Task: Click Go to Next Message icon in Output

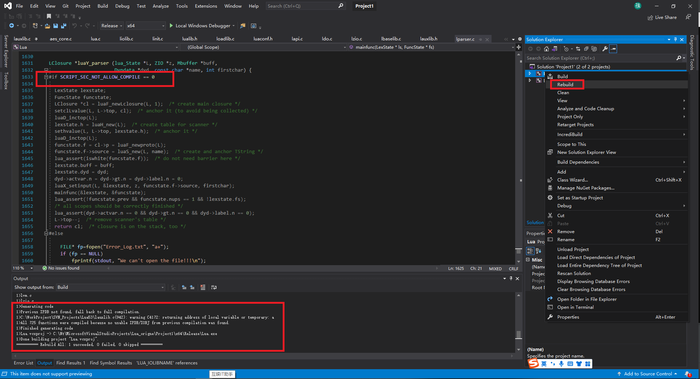Action: pyautogui.click(x=192, y=287)
